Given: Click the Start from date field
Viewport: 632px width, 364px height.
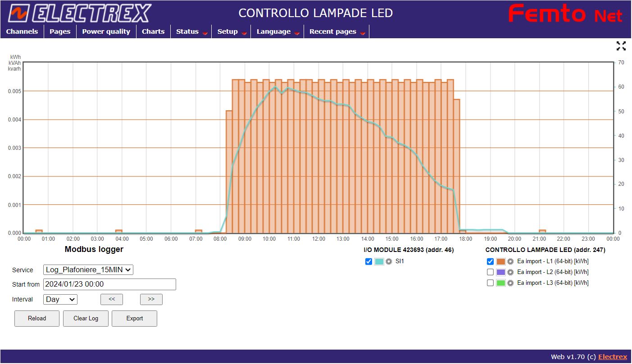Looking at the screenshot, I should (x=109, y=284).
